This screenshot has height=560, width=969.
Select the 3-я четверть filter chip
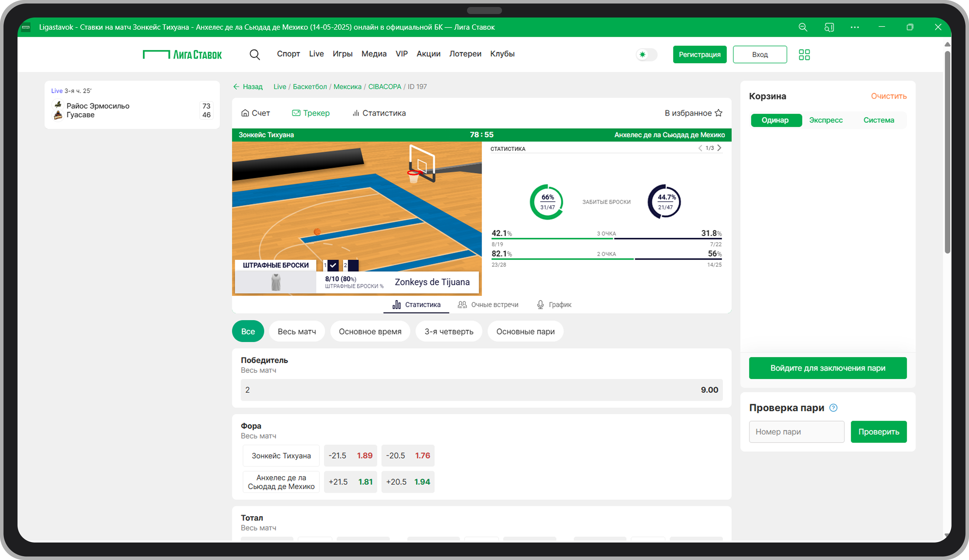click(448, 331)
